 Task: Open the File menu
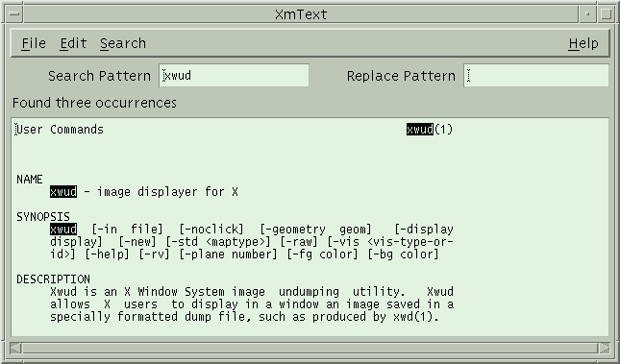coord(34,43)
